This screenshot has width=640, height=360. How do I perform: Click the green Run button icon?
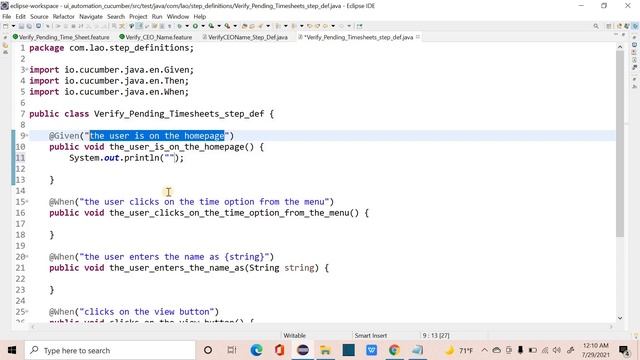point(195,26)
